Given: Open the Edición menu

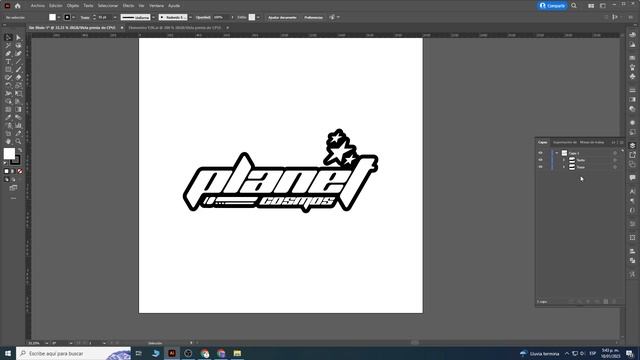Looking at the screenshot, I should (x=56, y=6).
